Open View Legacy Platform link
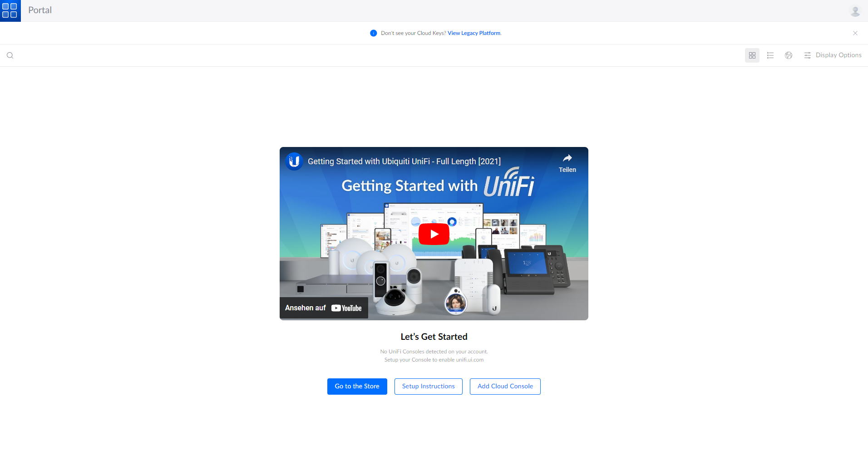This screenshot has height=470, width=868. point(474,33)
